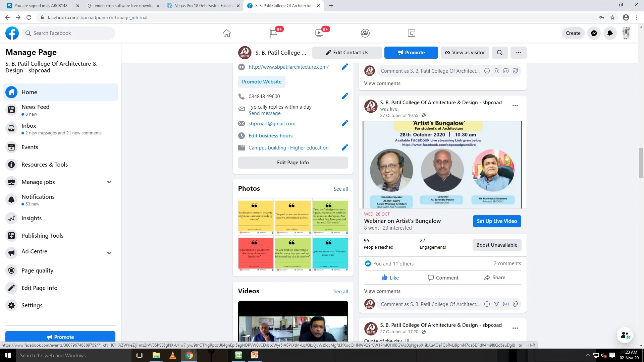The image size is (644, 362).
Task: Click the Chrome address bar
Action: click(319, 17)
